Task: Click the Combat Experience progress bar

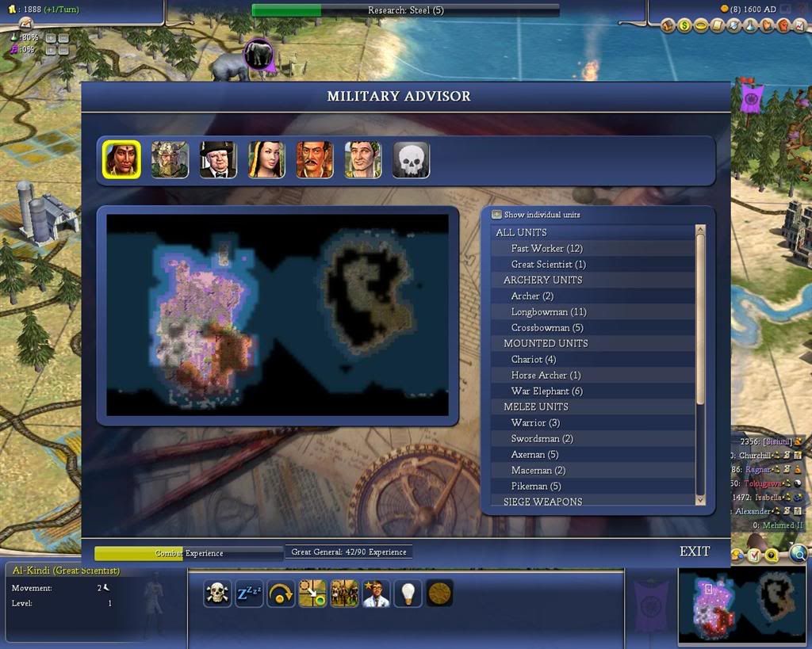Action: pyautogui.click(x=189, y=553)
